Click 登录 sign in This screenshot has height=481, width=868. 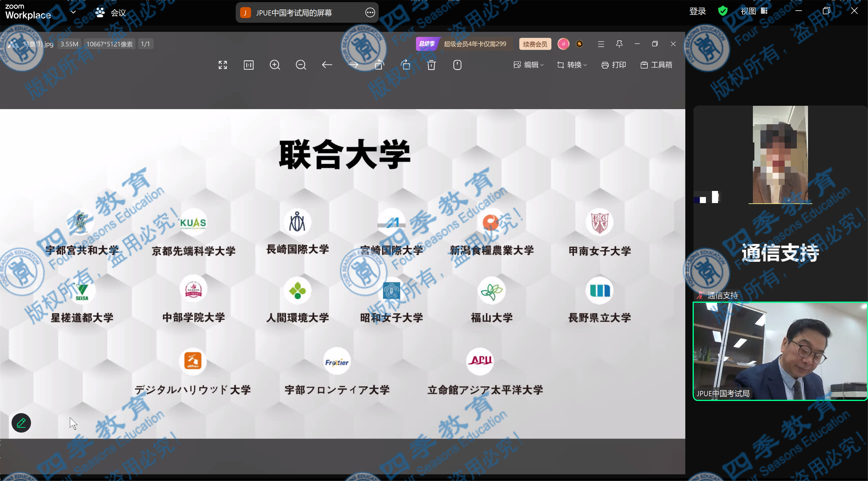point(697,11)
